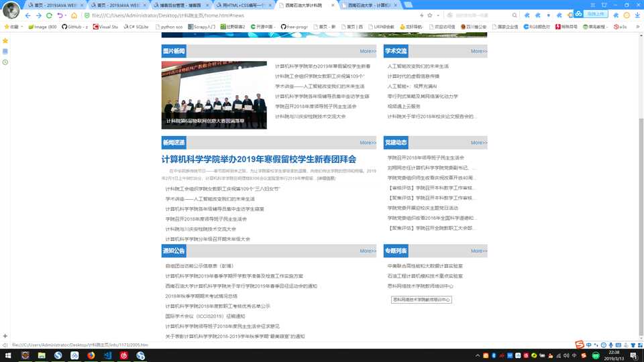Click the 思科网络技术学院教师培训中心 tooltip box
This screenshot has height=362, width=644.
(421, 300)
